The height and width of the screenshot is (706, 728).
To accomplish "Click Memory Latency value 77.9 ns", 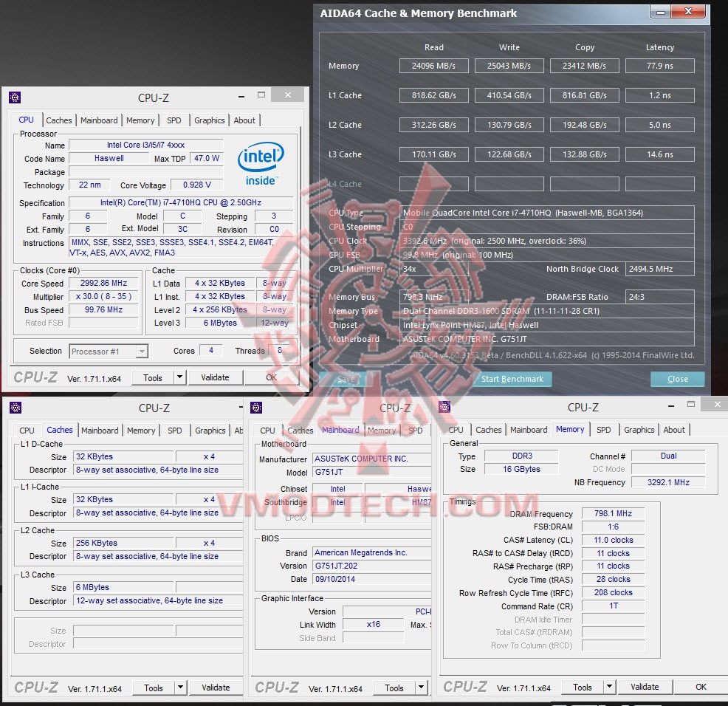I will 660,66.
